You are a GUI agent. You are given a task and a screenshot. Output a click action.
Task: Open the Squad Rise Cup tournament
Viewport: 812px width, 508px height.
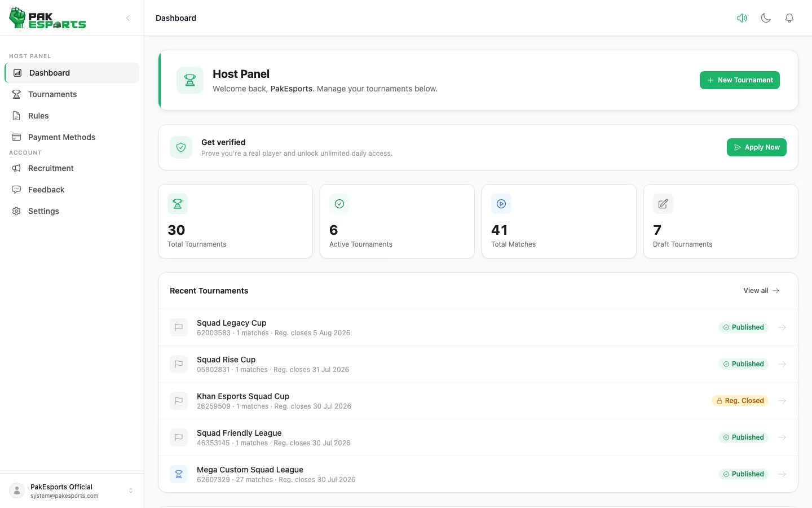coord(478,364)
